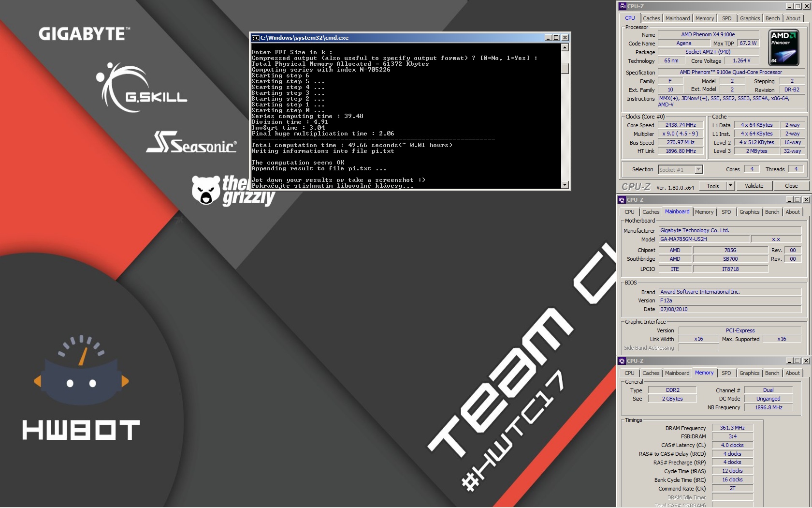Click the Channel # value Dual
Viewport: 812px width, 508px height.
(768, 390)
